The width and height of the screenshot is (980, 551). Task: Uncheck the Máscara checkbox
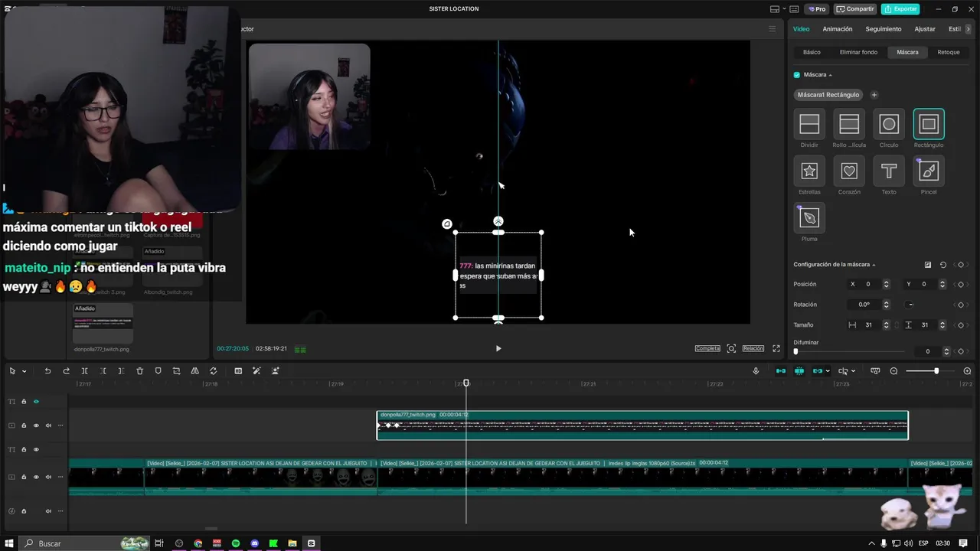point(797,75)
